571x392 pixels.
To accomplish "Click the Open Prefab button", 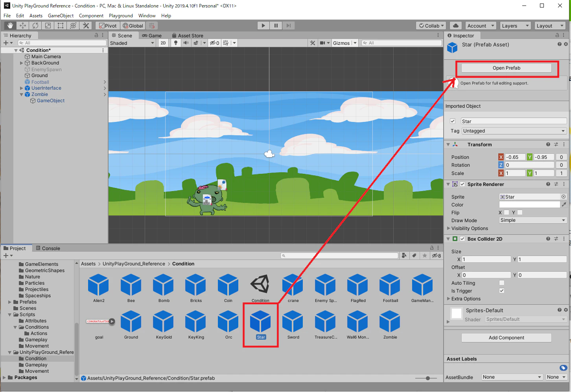I will click(x=507, y=68).
